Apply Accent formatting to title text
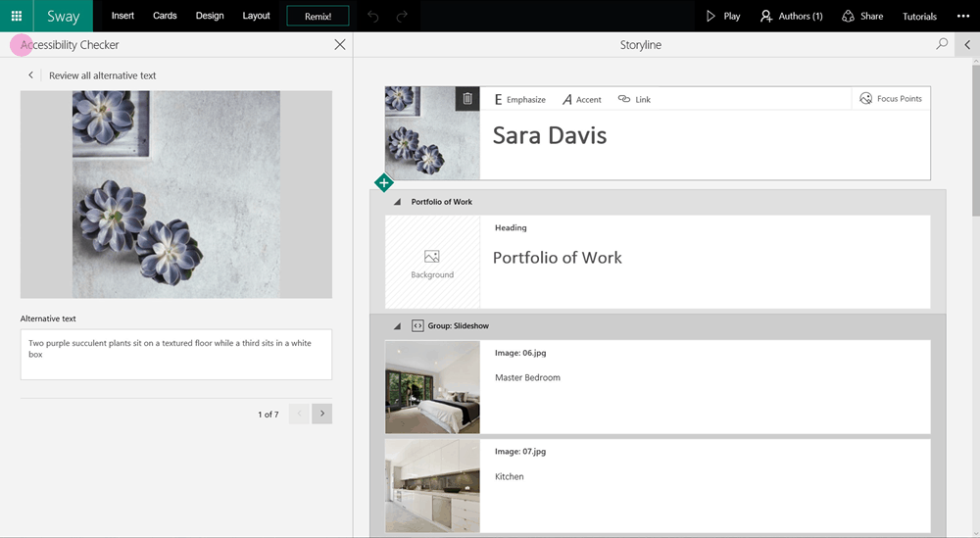The height and width of the screenshot is (538, 980). (x=581, y=99)
